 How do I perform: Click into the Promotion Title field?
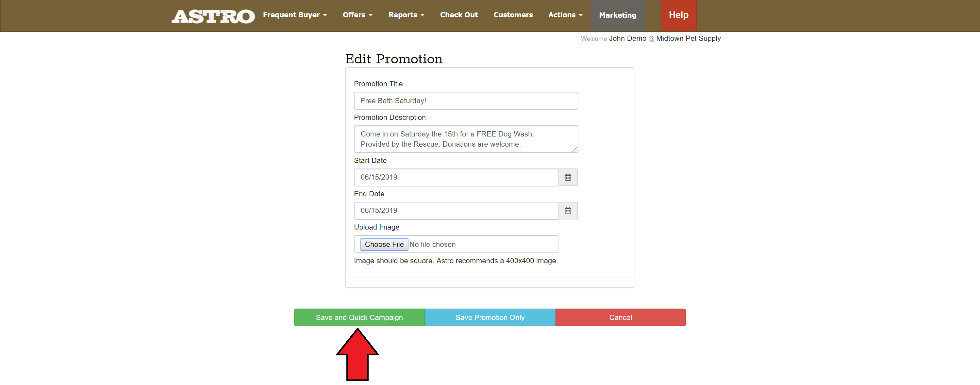click(x=465, y=101)
